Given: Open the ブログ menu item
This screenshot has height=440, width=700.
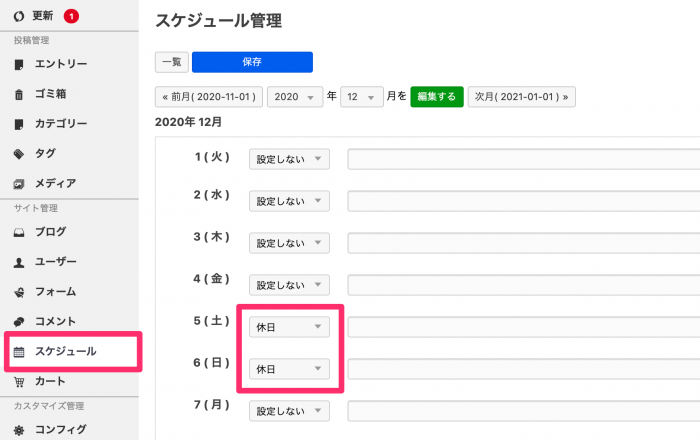Looking at the screenshot, I should coord(50,232).
